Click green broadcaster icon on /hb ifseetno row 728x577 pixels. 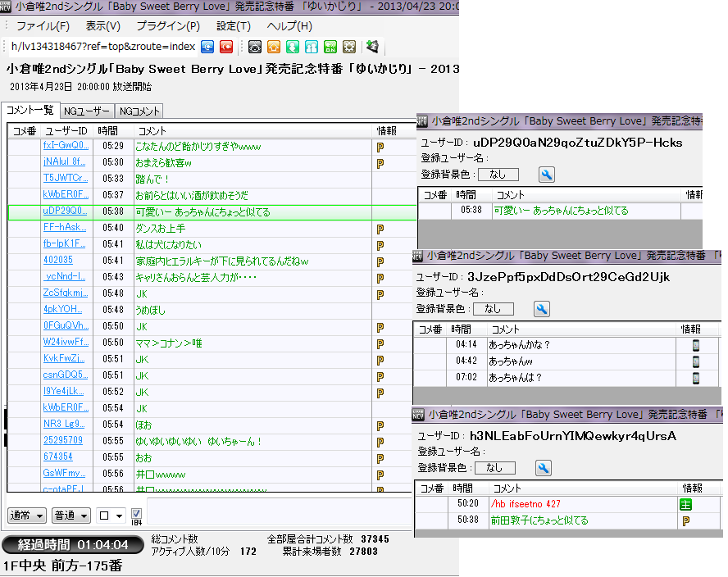coord(685,505)
